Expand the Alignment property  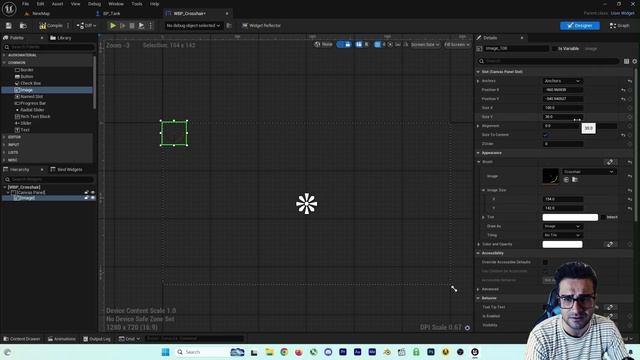[x=478, y=126]
